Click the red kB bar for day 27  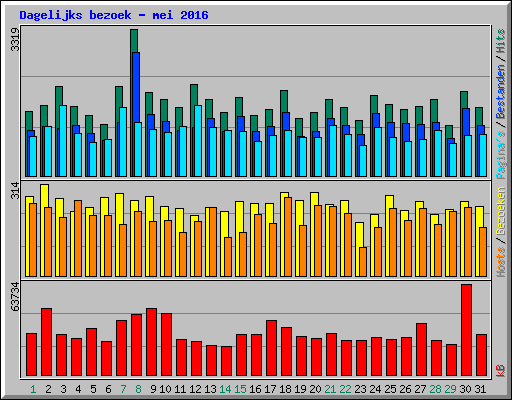[x=421, y=349]
